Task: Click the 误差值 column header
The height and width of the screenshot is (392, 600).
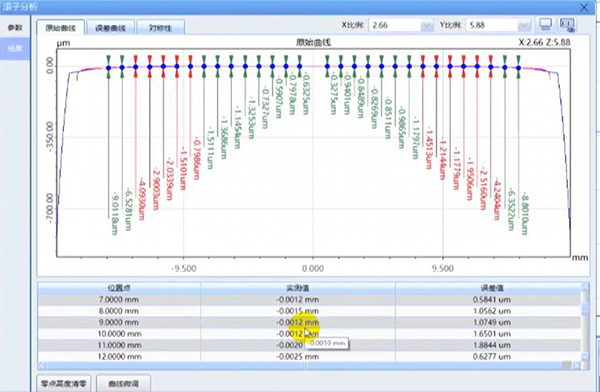Action: [491, 288]
